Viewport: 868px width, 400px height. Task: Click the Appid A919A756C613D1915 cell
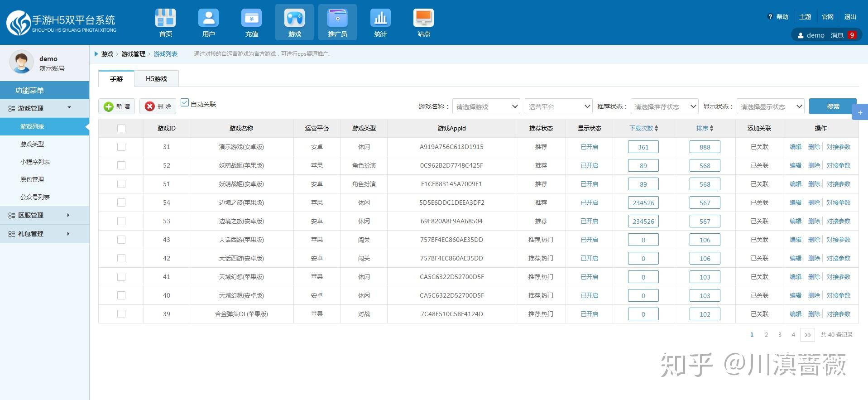(451, 147)
